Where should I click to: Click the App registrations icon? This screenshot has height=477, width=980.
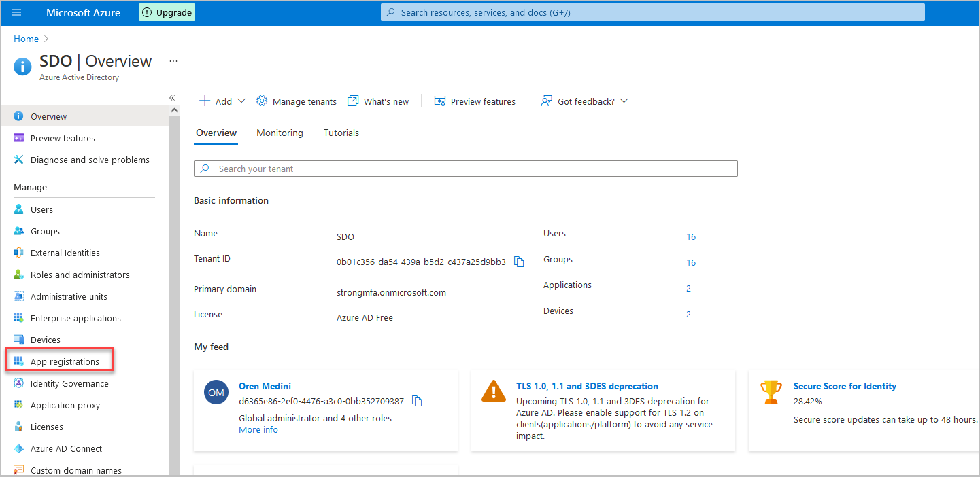click(18, 361)
